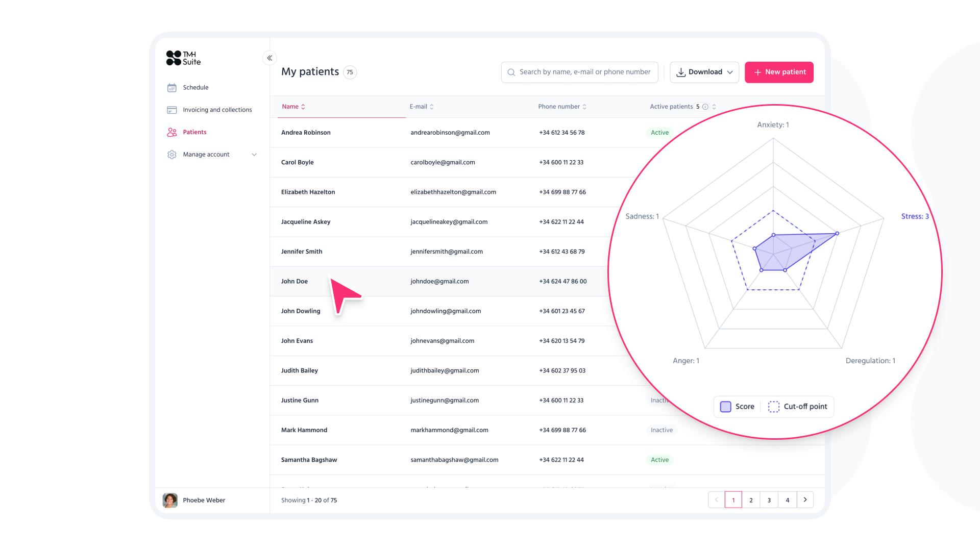Expand the Download options chevron
980x551 pixels.
tap(731, 72)
